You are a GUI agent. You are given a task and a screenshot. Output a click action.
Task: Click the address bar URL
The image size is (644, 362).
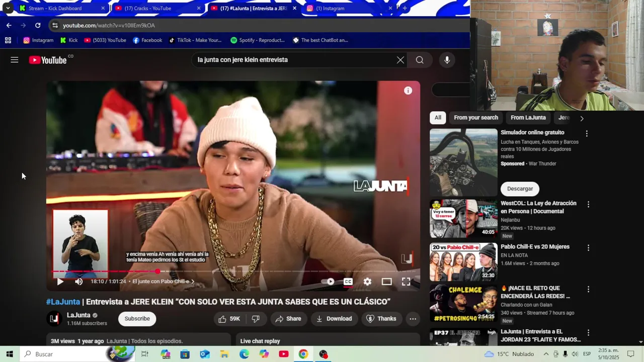click(109, 26)
